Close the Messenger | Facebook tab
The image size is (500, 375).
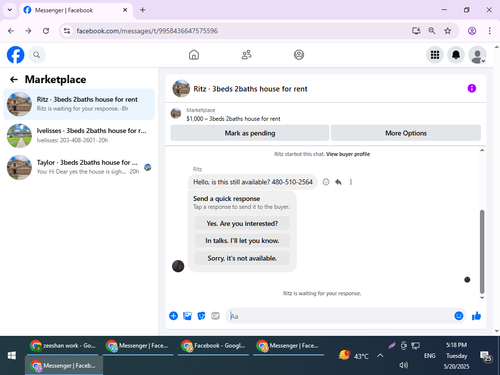pos(125,10)
